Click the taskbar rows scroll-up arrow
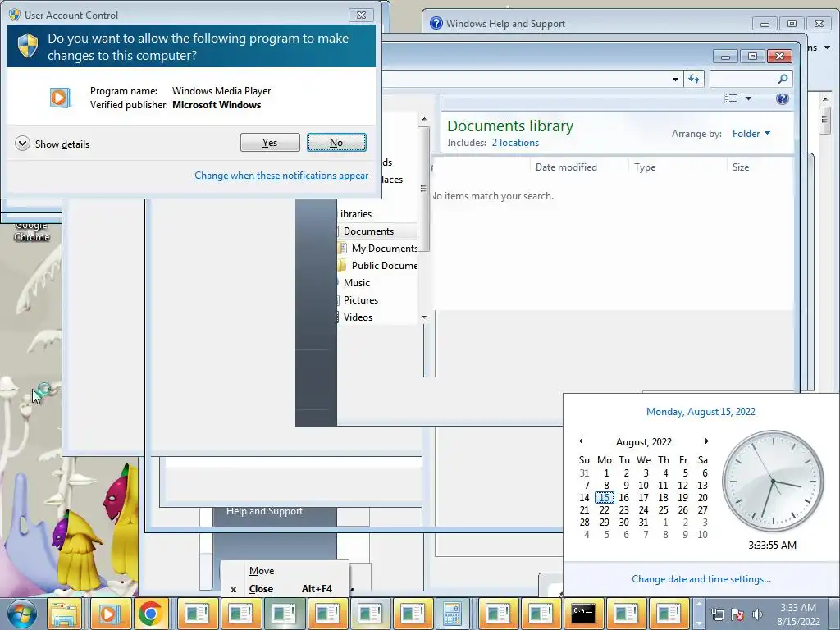Viewport: 840px width, 630px height. coord(699,605)
